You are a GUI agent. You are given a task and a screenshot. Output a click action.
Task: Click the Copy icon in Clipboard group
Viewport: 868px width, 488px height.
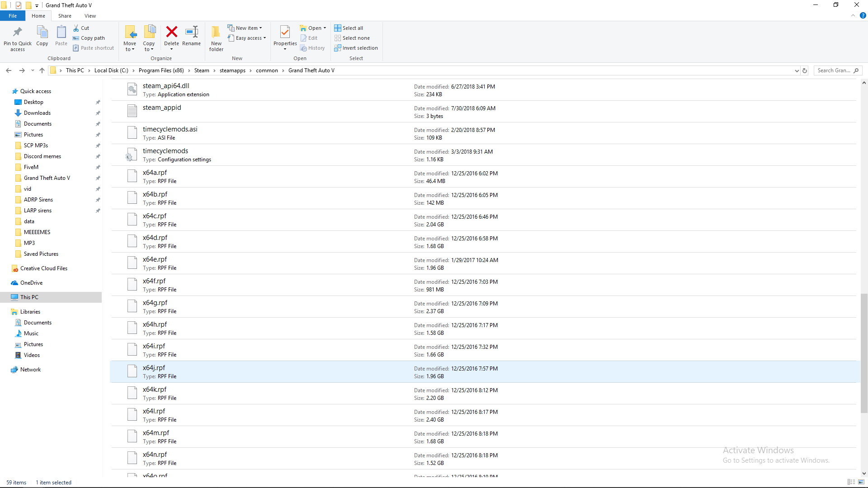(x=42, y=32)
